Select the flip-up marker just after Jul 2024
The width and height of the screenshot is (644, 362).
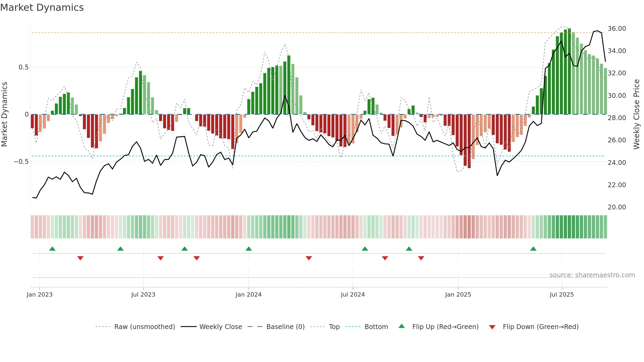(x=365, y=249)
